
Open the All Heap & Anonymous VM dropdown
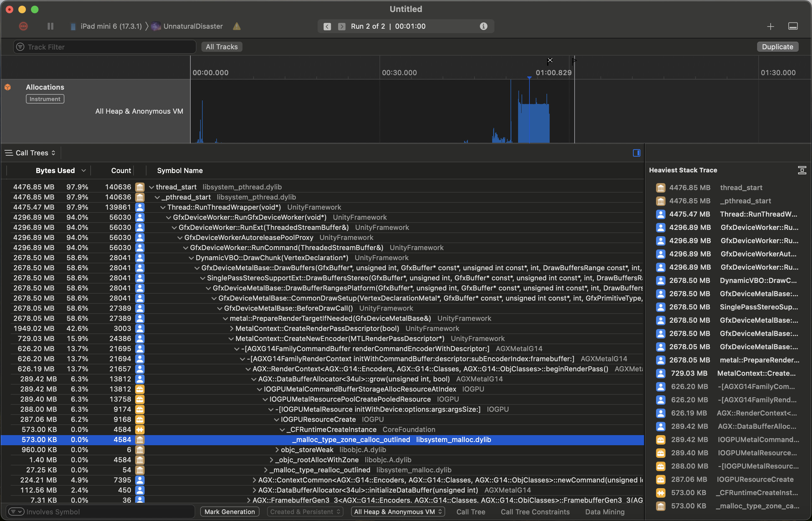tap(397, 512)
